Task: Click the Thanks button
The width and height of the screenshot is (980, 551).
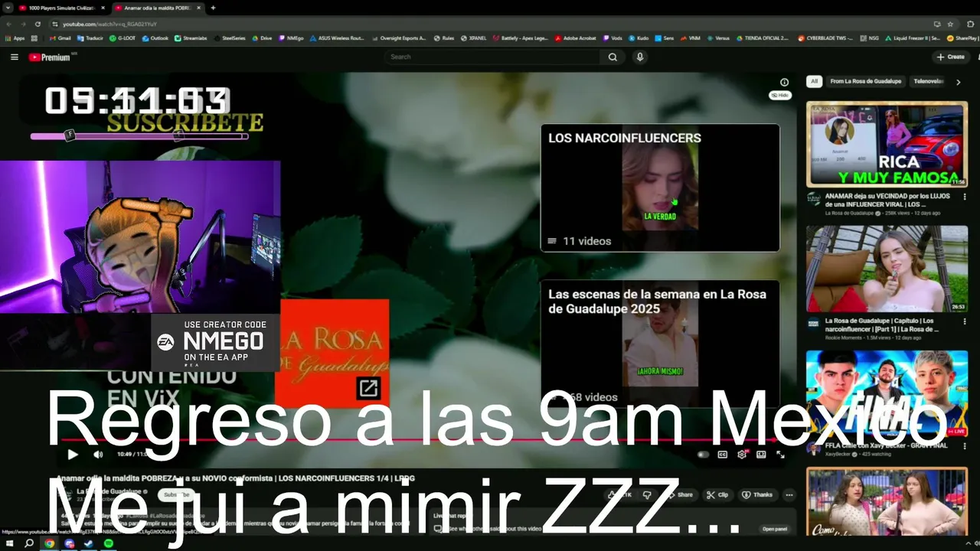Action: click(x=757, y=495)
